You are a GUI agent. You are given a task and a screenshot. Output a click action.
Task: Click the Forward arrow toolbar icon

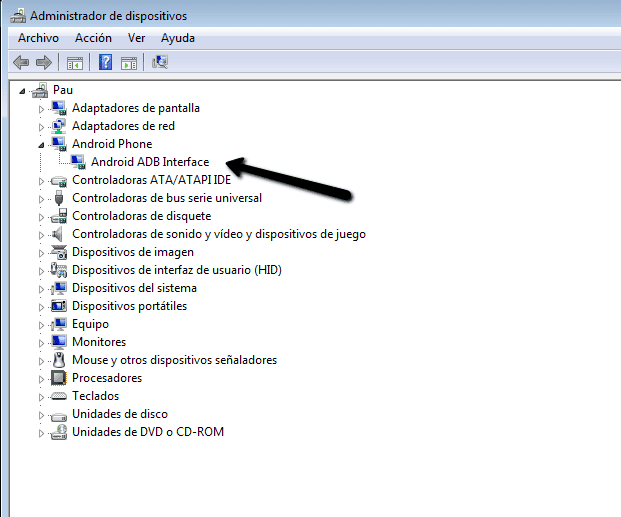[44, 62]
